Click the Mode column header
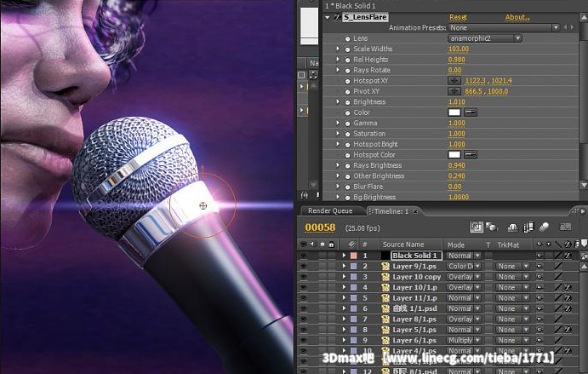588x374 pixels. tap(456, 245)
